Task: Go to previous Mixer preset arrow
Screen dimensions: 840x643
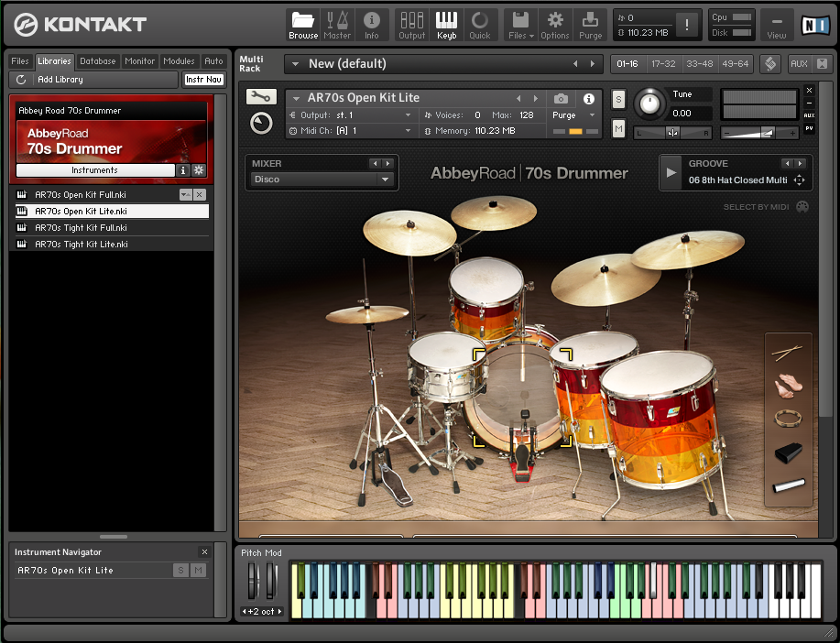Action: coord(375,163)
